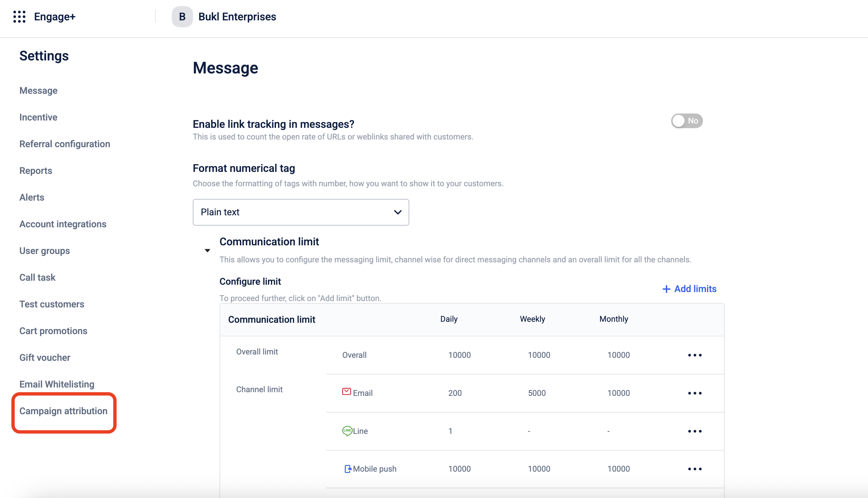Click the Plain text dropdown chevron
Screen dimensions: 868x498
click(x=397, y=212)
